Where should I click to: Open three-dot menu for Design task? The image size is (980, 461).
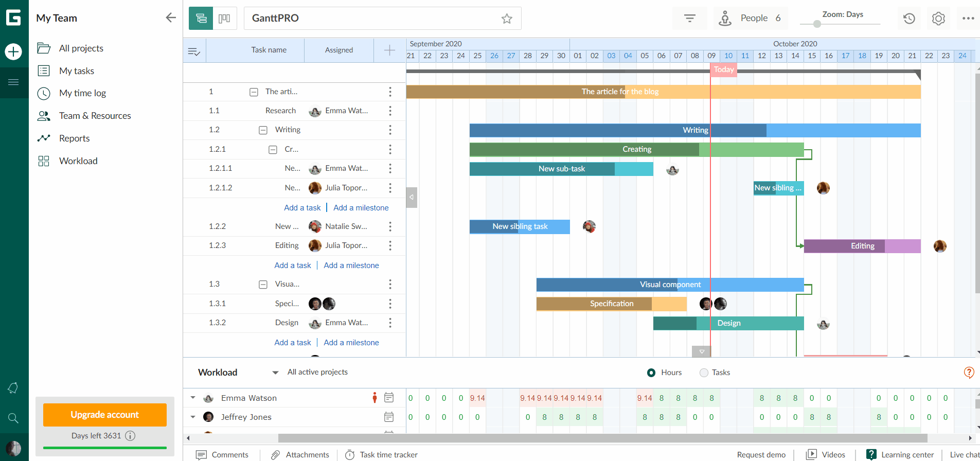(390, 323)
